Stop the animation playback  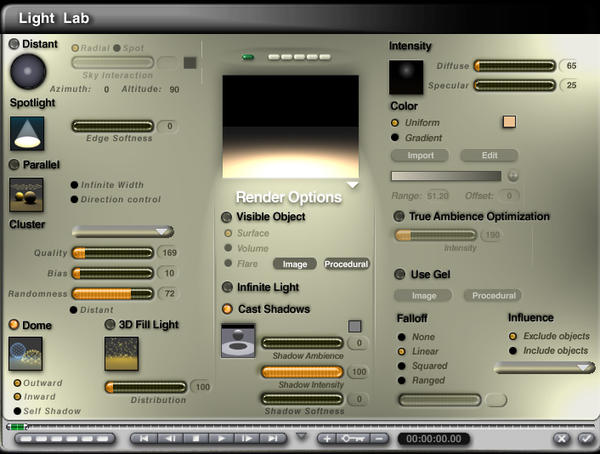(196, 439)
